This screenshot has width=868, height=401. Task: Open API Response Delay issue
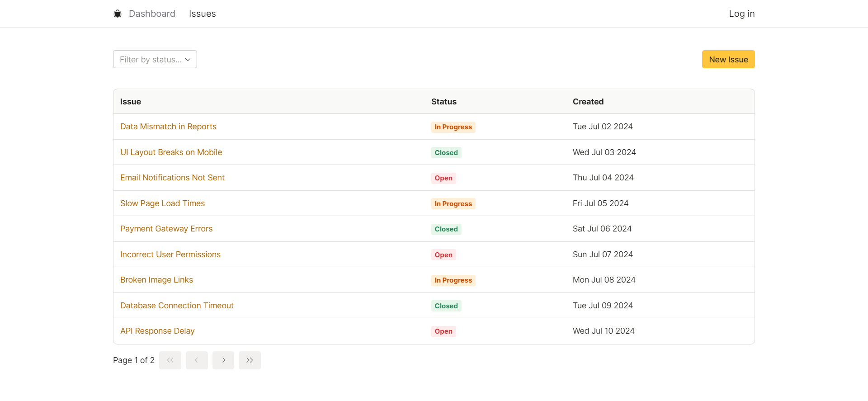(x=157, y=331)
